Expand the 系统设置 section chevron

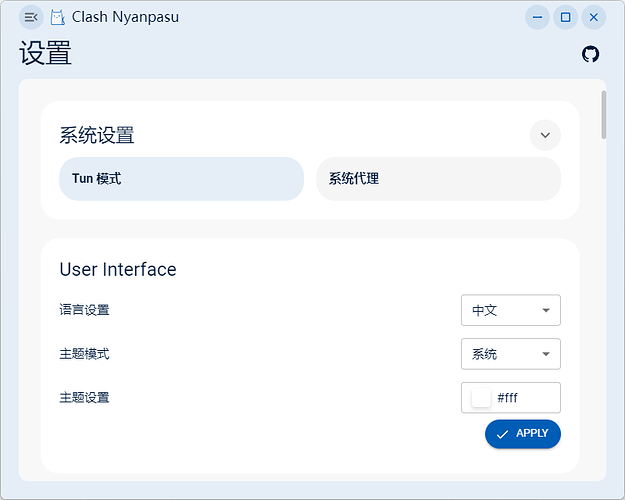(x=545, y=135)
